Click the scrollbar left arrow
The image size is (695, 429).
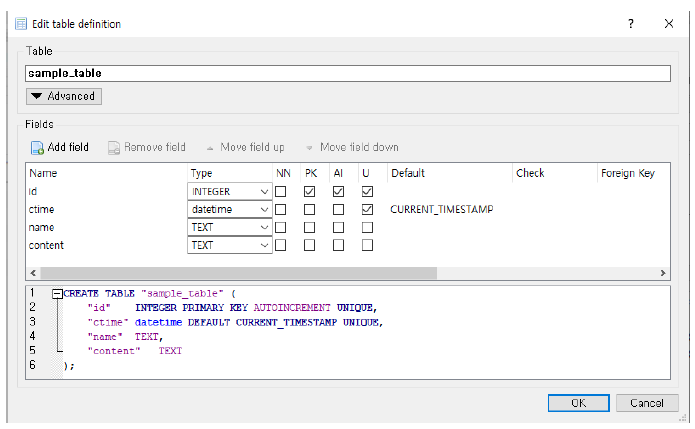pyautogui.click(x=33, y=273)
